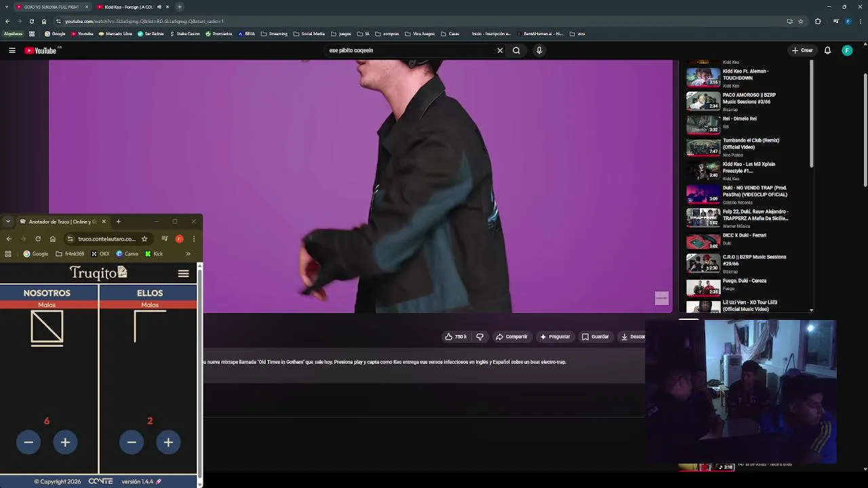
Task: Click the Truco window address bar URL
Action: click(106, 239)
